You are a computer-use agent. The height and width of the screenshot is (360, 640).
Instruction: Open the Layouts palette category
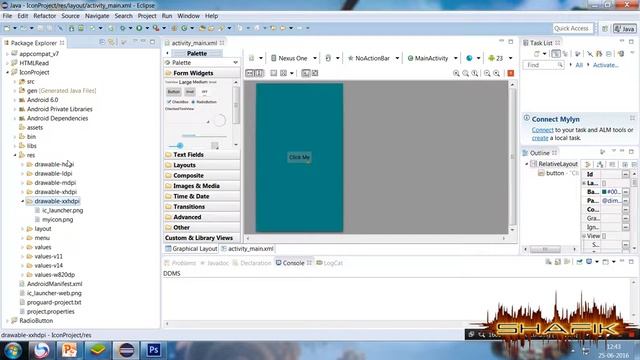[x=202, y=165]
